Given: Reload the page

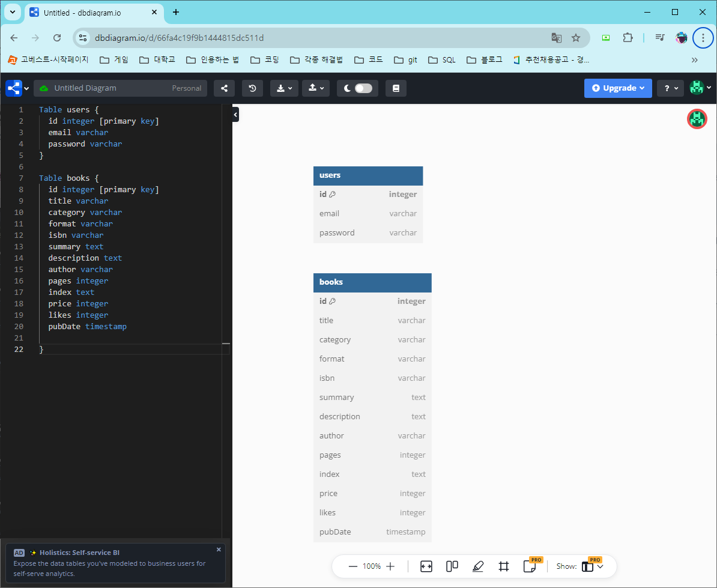Looking at the screenshot, I should pos(56,38).
